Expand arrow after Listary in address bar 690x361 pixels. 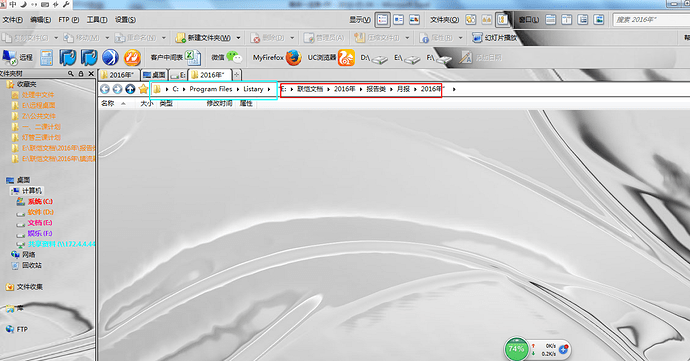(x=268, y=89)
